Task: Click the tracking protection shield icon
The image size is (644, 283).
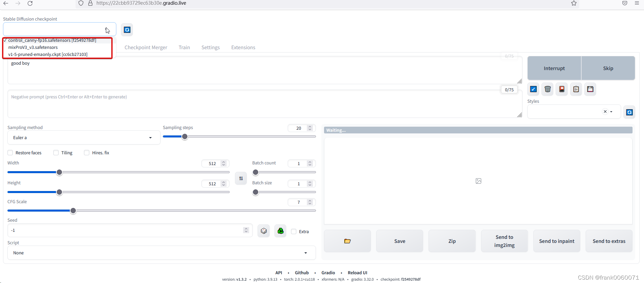Action: coord(81,3)
